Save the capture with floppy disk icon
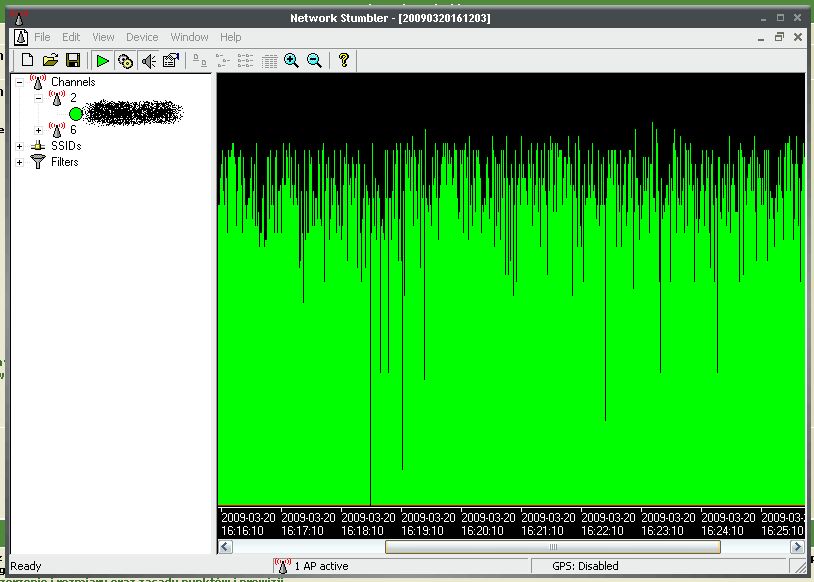Image resolution: width=814 pixels, height=582 pixels. 73,61
